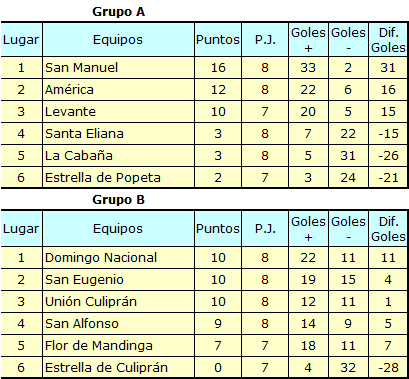Click the La Cabaña team cell
The image size is (409, 379).
[x=118, y=156]
